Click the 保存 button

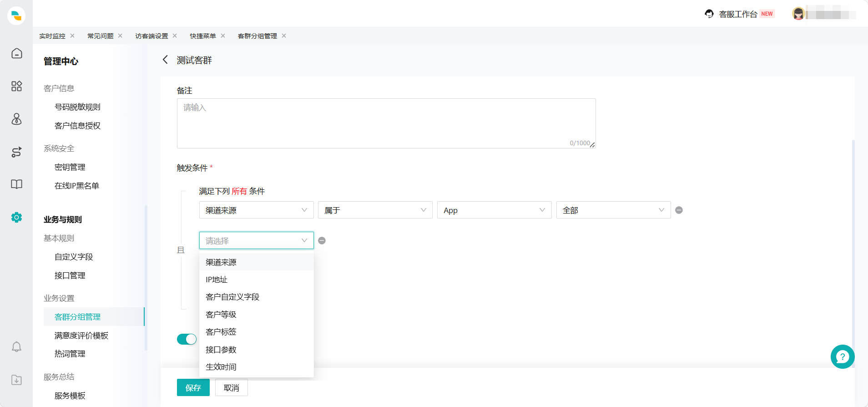point(193,387)
